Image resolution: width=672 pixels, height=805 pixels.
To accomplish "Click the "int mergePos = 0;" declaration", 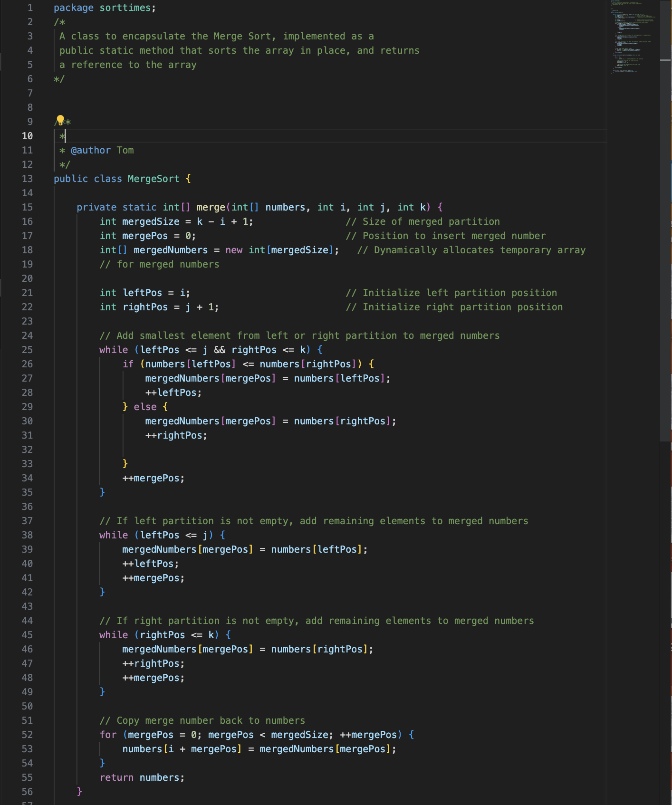I will coord(148,236).
